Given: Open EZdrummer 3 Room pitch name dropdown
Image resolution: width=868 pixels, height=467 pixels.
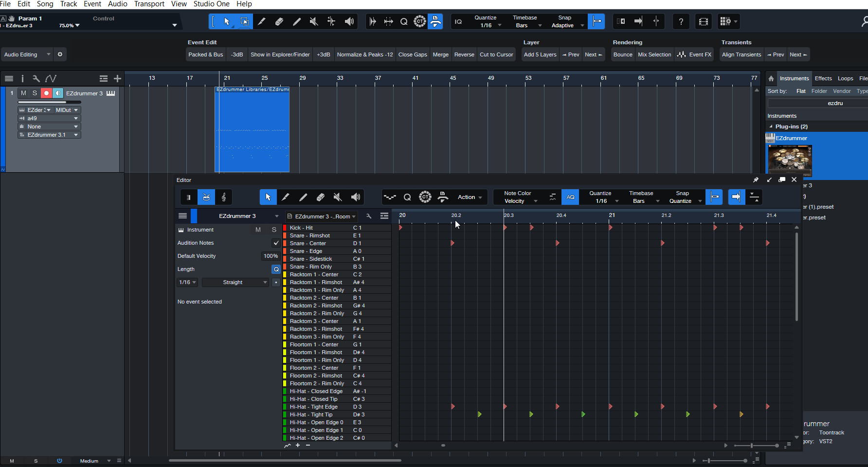Looking at the screenshot, I should [x=322, y=216].
